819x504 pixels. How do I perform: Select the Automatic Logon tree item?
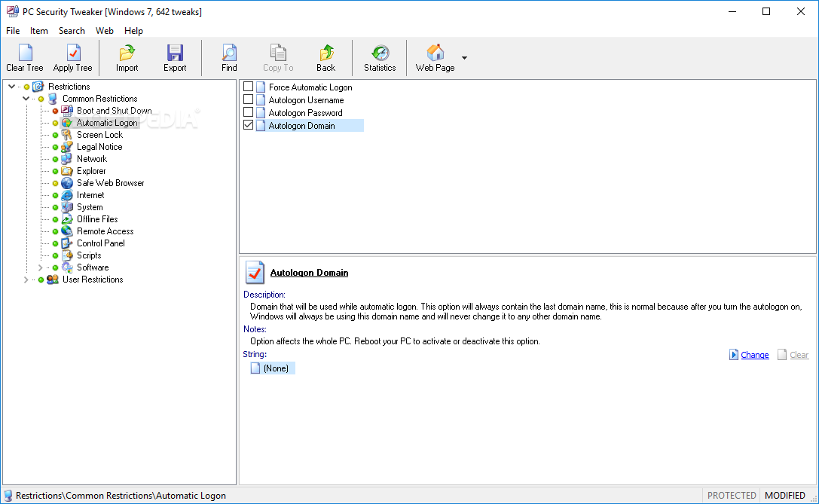point(107,123)
